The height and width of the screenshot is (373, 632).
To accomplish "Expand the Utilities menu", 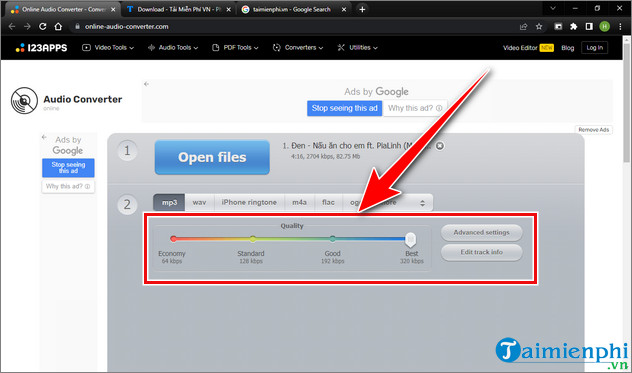I will coord(358,48).
